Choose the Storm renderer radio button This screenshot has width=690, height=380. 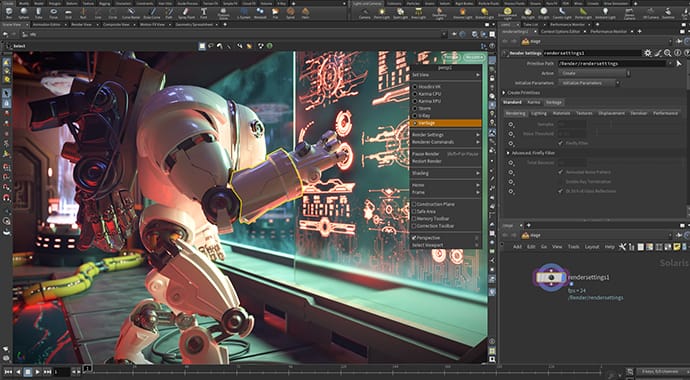[415, 108]
